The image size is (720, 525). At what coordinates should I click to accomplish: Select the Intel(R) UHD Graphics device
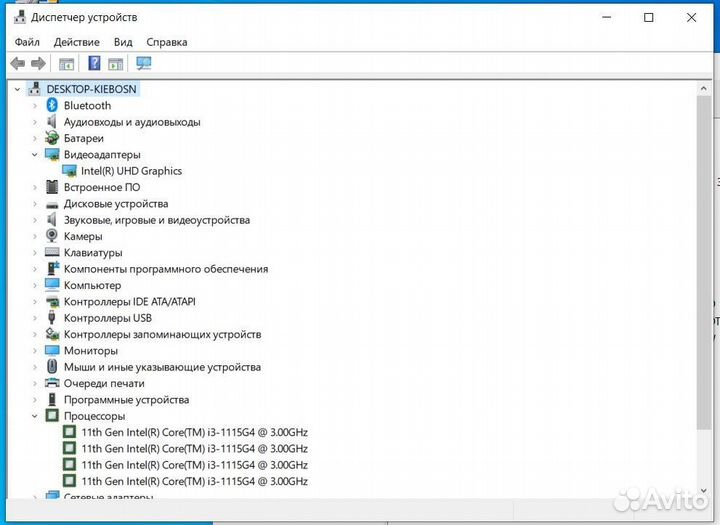(x=131, y=171)
